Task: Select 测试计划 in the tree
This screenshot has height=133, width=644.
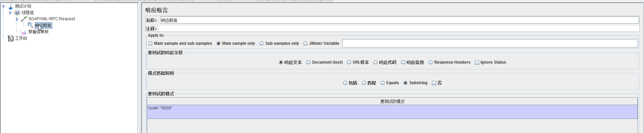Action: click(x=23, y=6)
